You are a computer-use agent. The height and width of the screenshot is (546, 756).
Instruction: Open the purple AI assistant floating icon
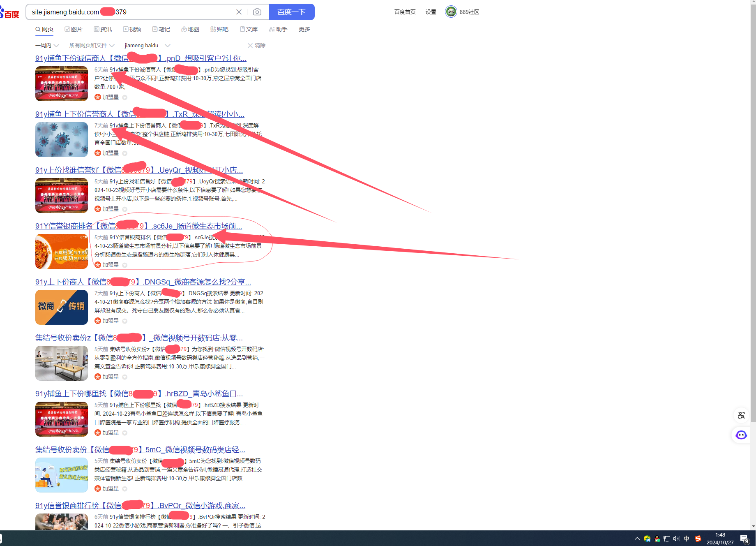(x=741, y=435)
